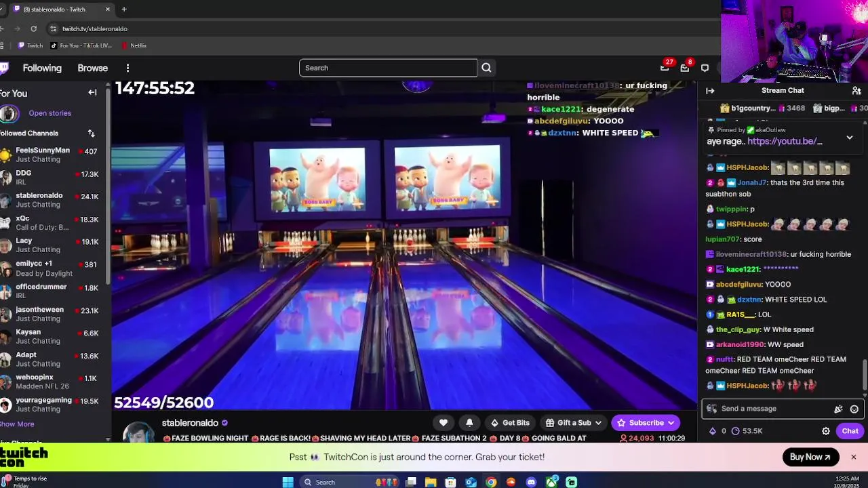
Task: Open the TikTok For You bookmark
Action: click(81, 45)
